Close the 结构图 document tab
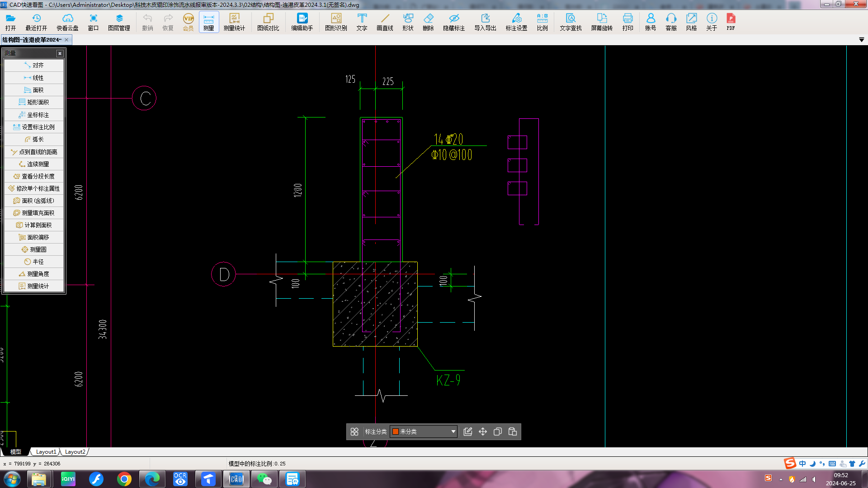Viewport: 868px width, 488px height. [x=66, y=40]
